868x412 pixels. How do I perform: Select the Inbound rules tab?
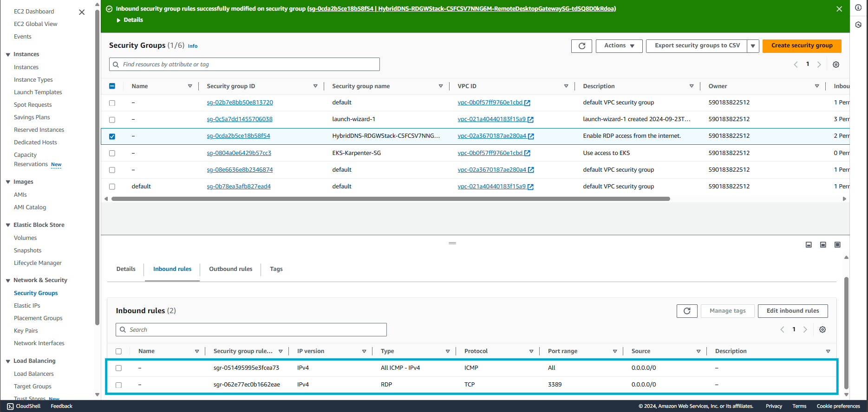coord(172,269)
